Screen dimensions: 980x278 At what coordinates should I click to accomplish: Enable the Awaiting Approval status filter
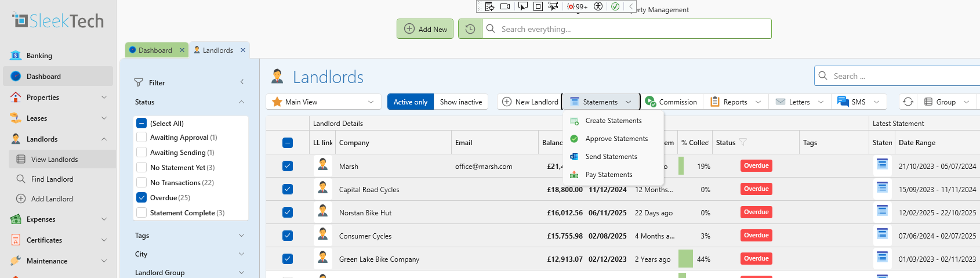141,138
